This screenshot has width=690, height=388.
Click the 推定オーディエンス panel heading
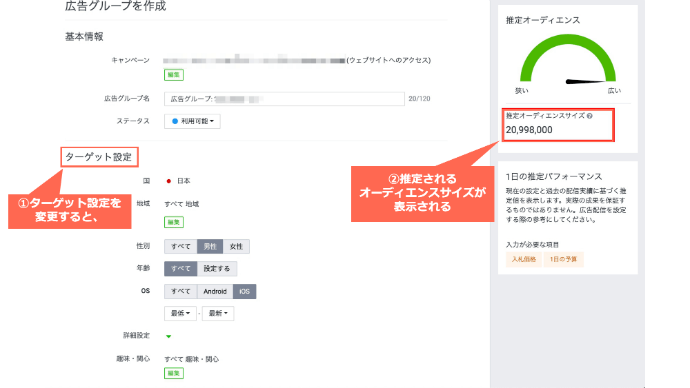[543, 20]
